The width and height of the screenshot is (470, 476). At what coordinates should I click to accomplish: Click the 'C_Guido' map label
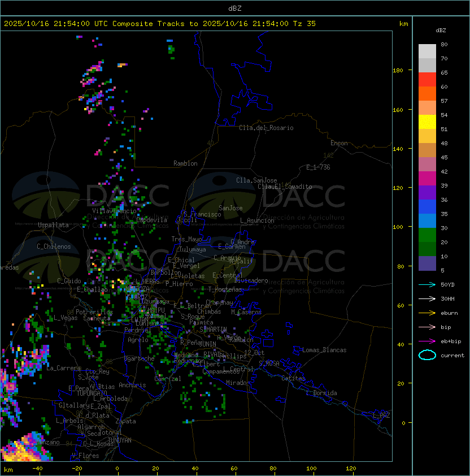[69, 281]
